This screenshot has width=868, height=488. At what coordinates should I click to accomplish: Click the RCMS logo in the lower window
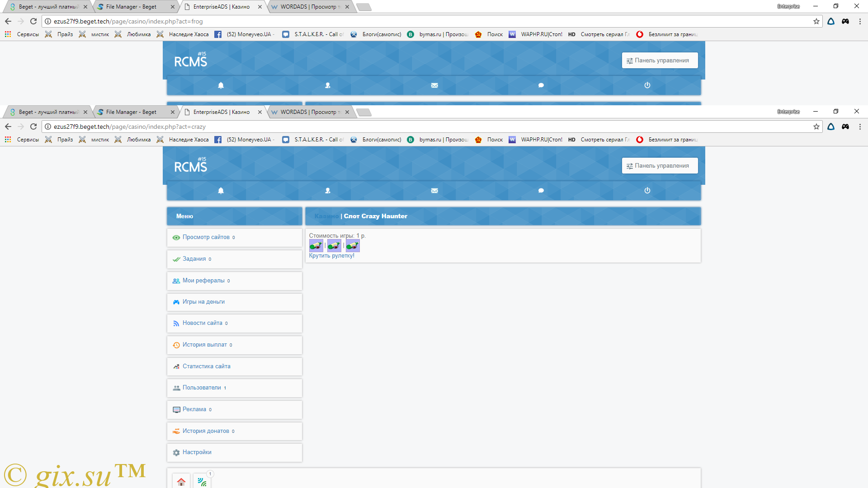[x=190, y=165]
